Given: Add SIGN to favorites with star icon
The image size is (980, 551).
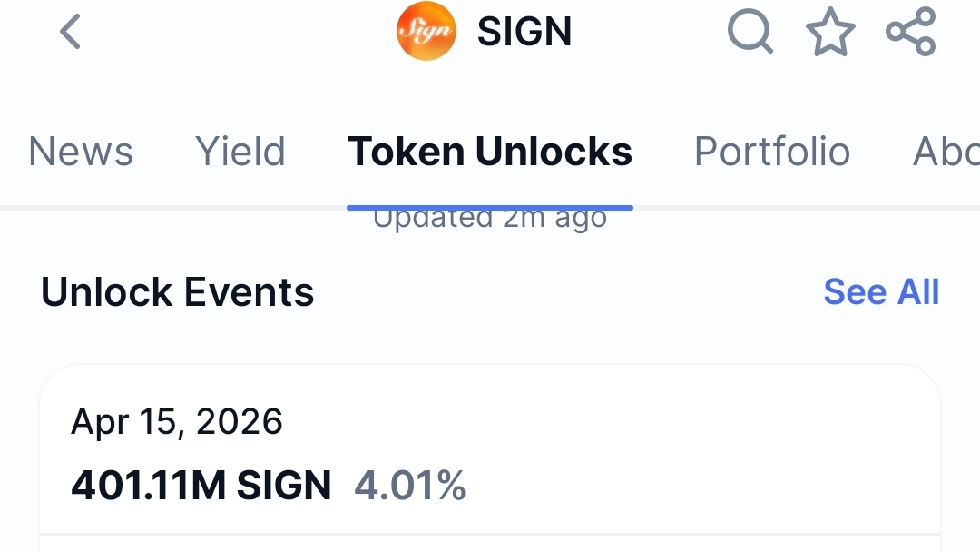Looking at the screenshot, I should coord(830,31).
